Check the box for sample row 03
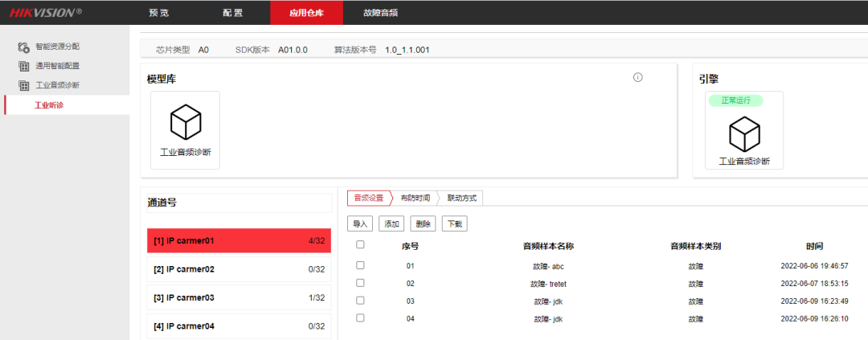 click(x=360, y=301)
